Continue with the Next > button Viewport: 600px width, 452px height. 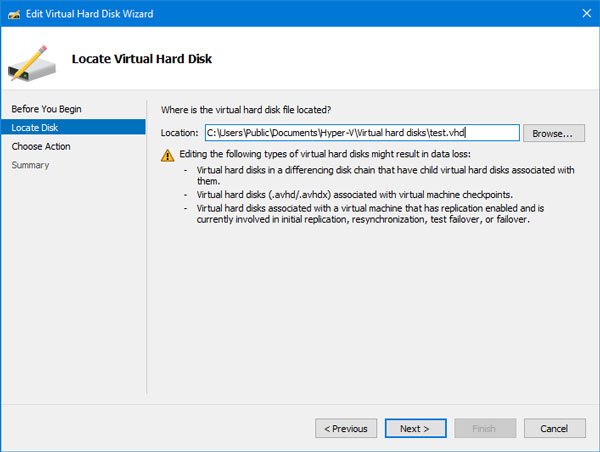point(416,428)
